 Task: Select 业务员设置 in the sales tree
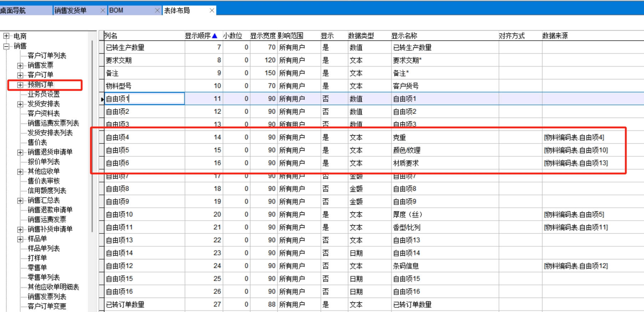pyautogui.click(x=44, y=94)
